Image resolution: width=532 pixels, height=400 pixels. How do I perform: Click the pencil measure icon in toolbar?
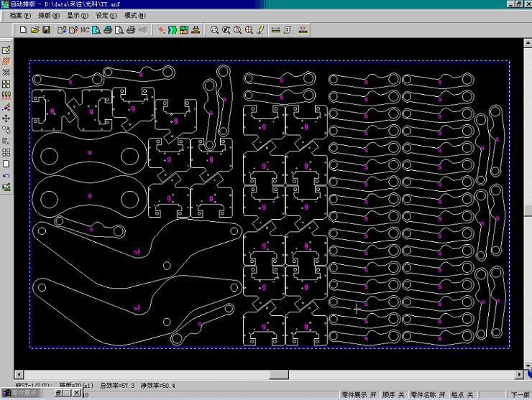coord(260,29)
